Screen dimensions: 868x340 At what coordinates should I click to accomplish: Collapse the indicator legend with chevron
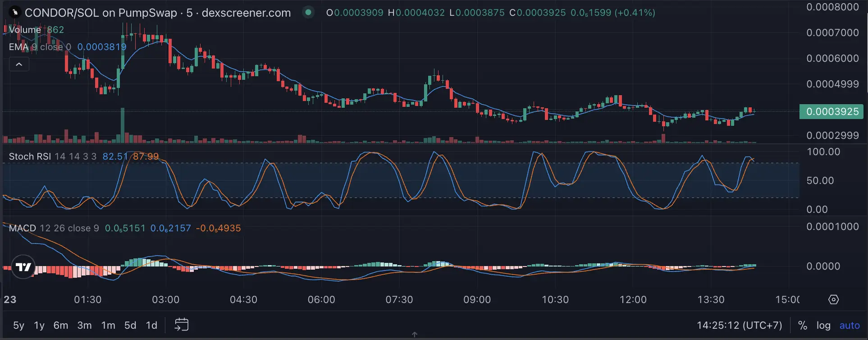coord(19,64)
